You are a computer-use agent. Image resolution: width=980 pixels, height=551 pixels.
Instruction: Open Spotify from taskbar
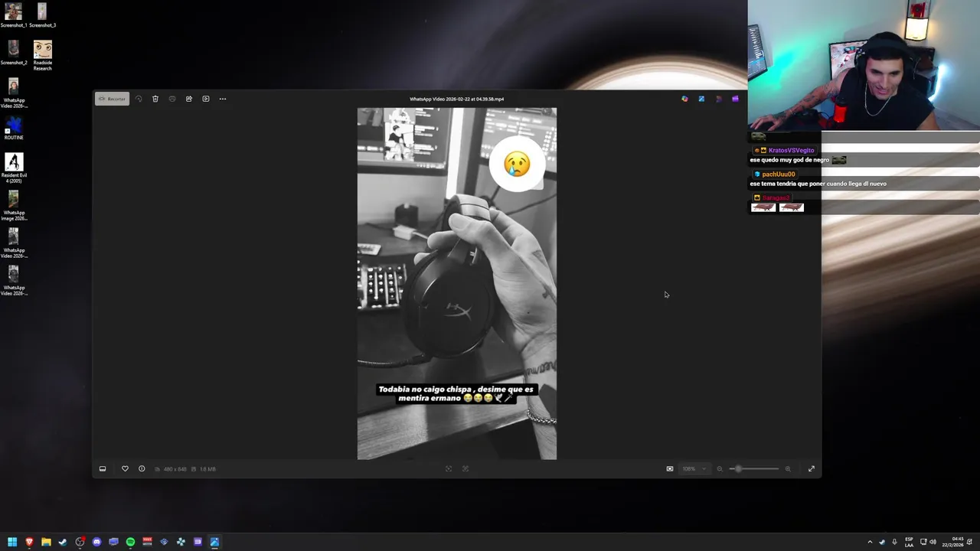(130, 542)
